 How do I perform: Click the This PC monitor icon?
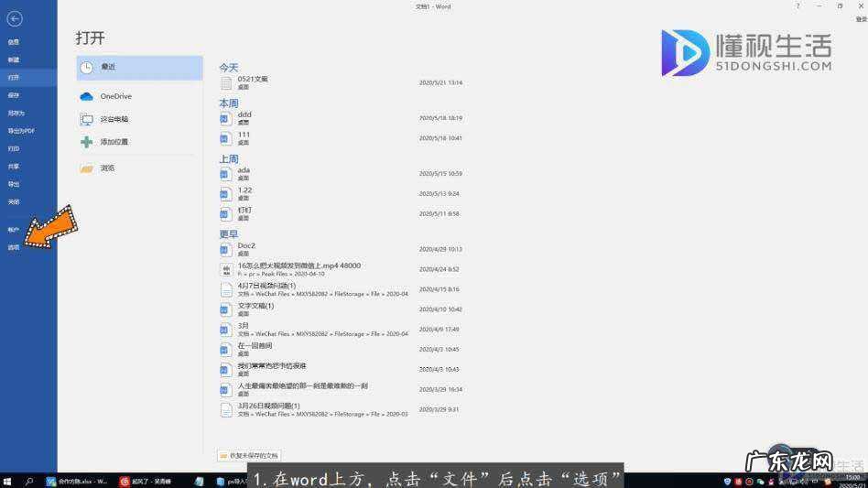click(86, 120)
